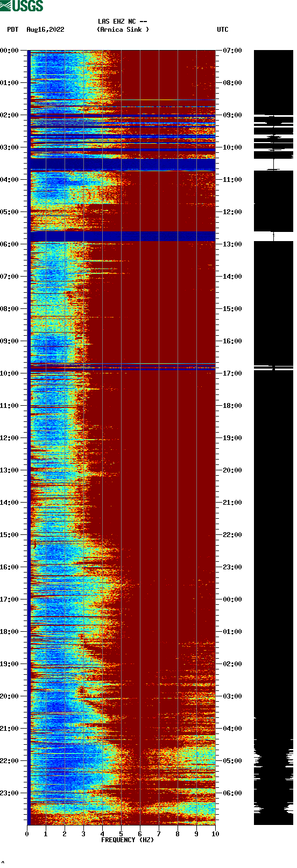The image size is (297, 868).
Task: Click the 23:00 PDT time label
Action: [x=10, y=793]
